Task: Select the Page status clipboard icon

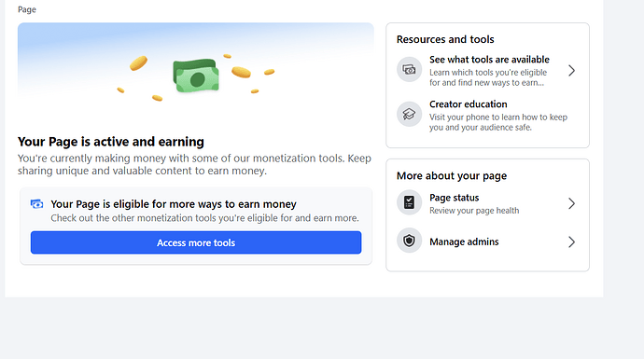Action: 409,202
